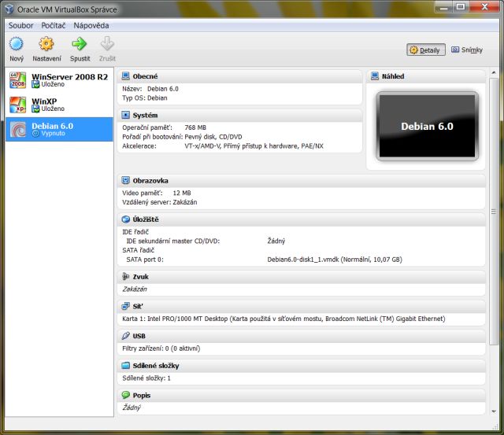Click the Pevný disk, CD/DVD boot order
This screenshot has width=504, height=435.
213,137
